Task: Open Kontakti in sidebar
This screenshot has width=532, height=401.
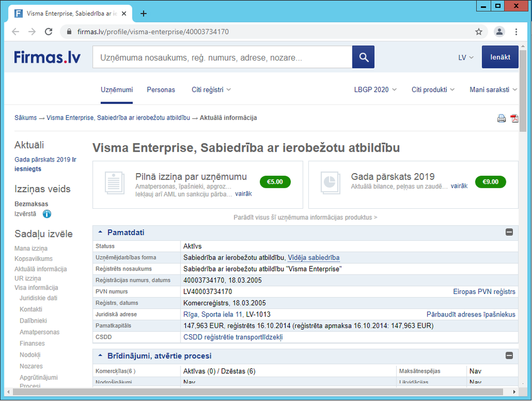Action: 31,309
